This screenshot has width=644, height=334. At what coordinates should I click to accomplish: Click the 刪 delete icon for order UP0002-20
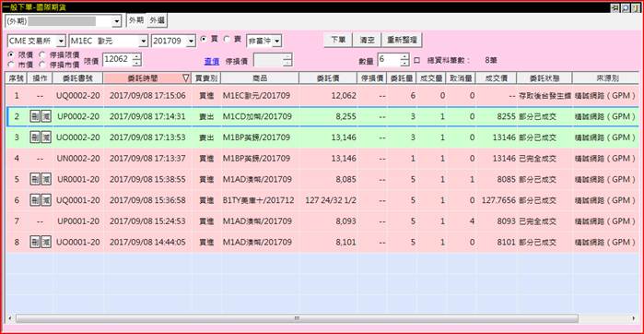[35, 116]
